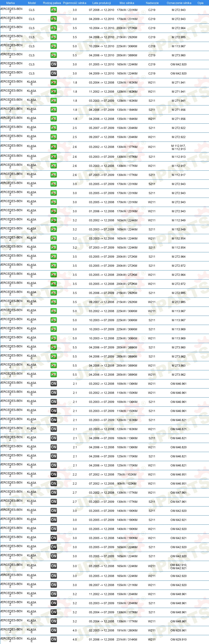209x644 pixels.
Task: Click PB icon in Klasa E 5.0 row dated 03.2002
Action: click(x=54, y=311)
